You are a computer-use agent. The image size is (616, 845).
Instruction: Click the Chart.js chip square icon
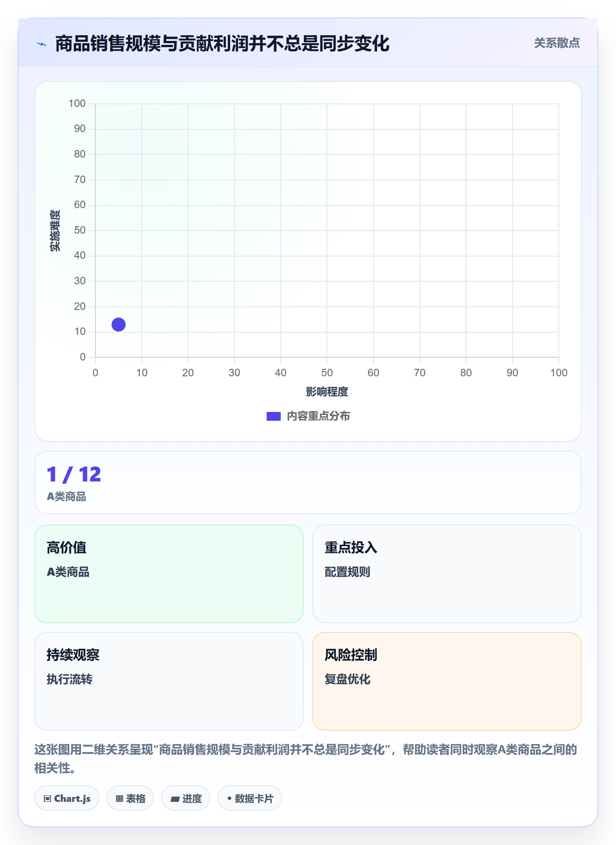pos(48,798)
